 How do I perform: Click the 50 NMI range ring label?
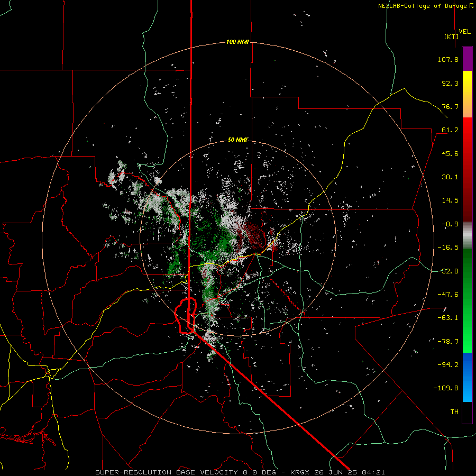coord(237,140)
